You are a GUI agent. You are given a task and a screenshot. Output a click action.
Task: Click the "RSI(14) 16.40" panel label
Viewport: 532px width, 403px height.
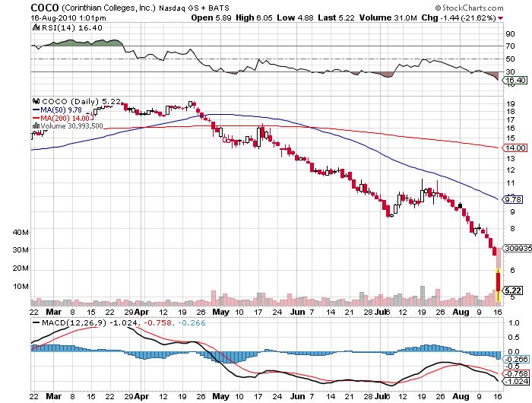(x=71, y=28)
